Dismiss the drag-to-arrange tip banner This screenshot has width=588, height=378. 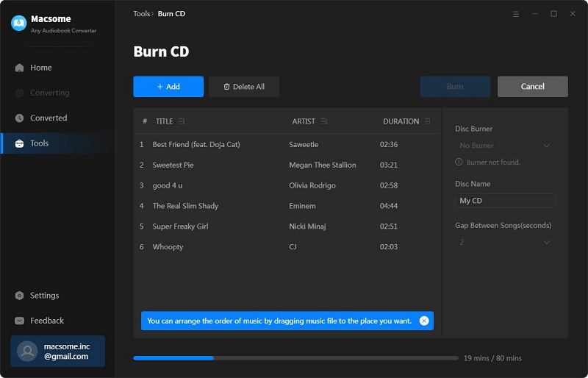[x=424, y=321]
